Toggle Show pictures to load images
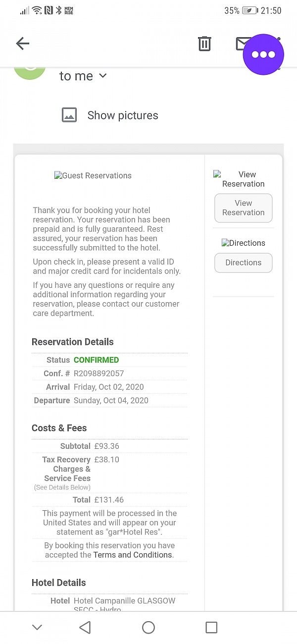297x644 pixels. tap(122, 115)
